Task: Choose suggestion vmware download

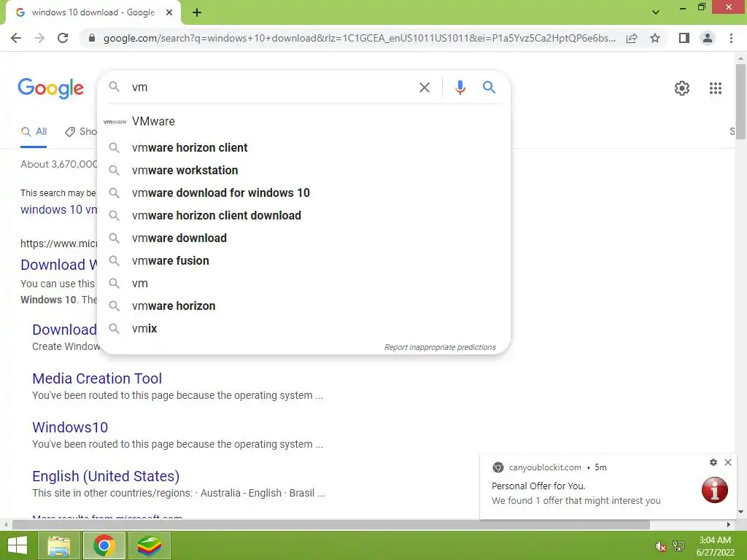Action: [x=303, y=238]
